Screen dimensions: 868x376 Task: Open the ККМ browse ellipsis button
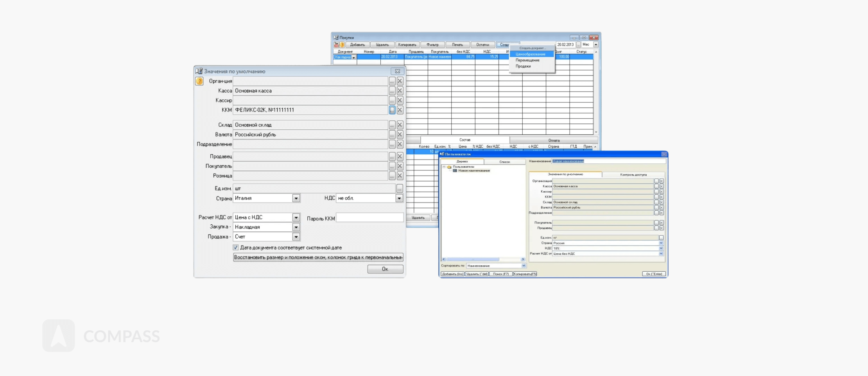392,110
